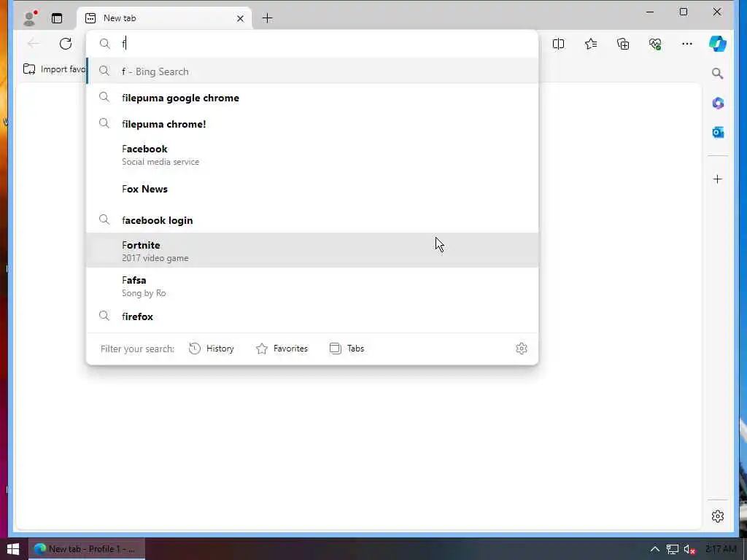The width and height of the screenshot is (747, 560).
Task: Open the taskbar clock showing 2:17 AM
Action: tap(720, 549)
